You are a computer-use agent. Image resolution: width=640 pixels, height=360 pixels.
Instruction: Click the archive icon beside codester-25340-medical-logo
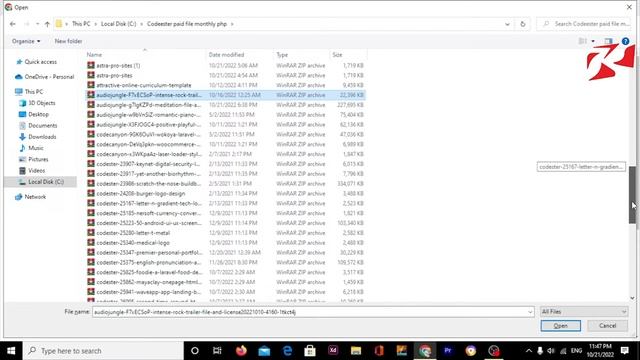tap(91, 242)
